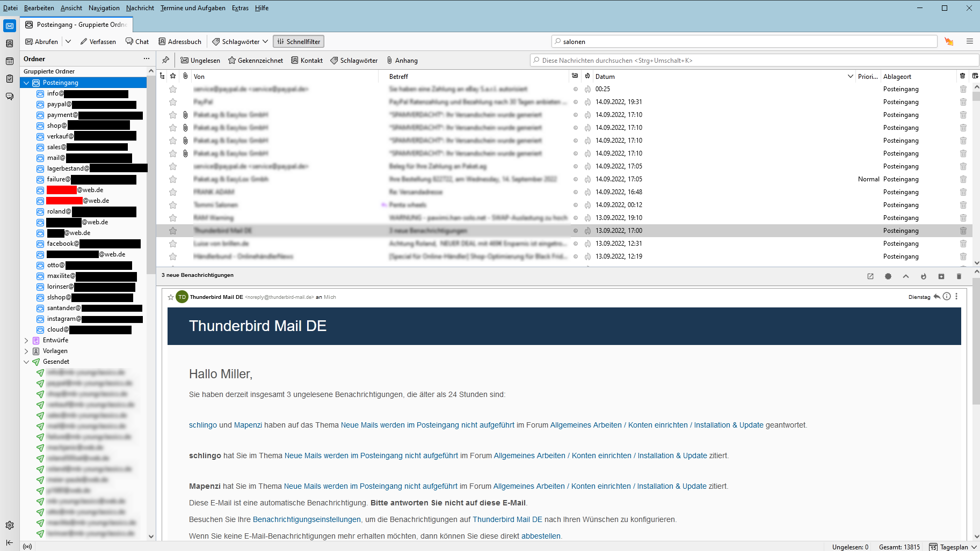Open the Calendar space icon
Screen dimensions: 980x551
click(x=10, y=61)
